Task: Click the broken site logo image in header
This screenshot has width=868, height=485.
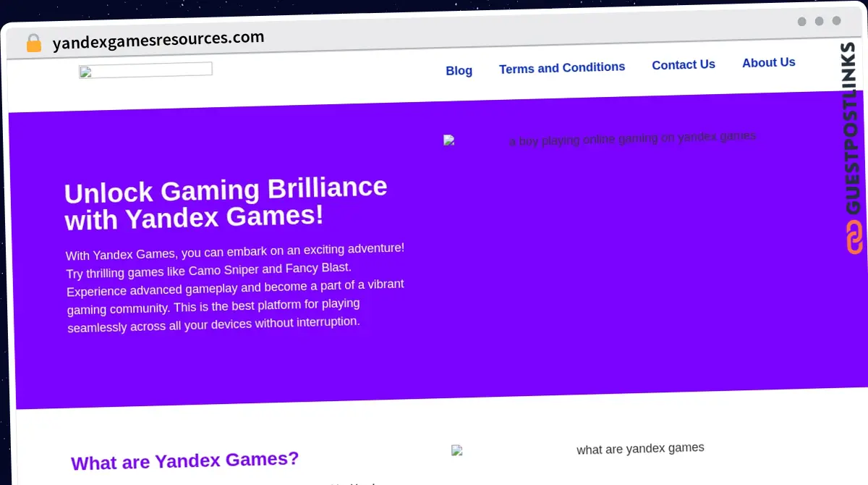Action: (x=145, y=69)
